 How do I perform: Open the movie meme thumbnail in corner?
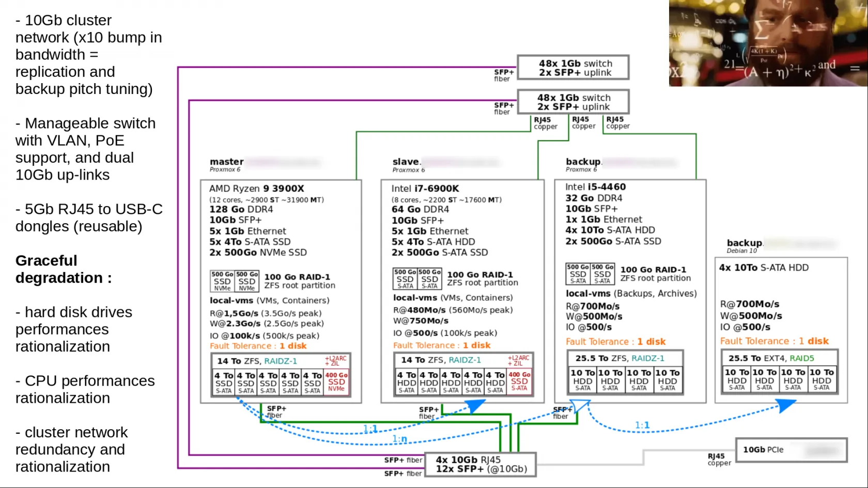pos(768,43)
